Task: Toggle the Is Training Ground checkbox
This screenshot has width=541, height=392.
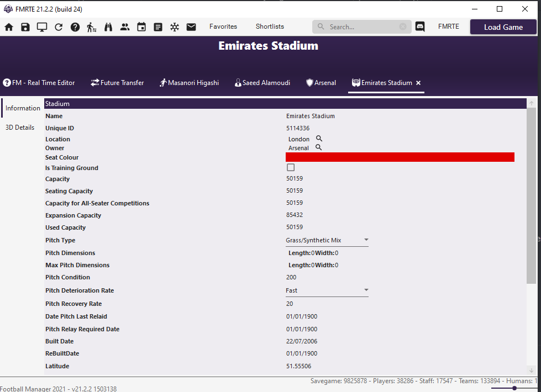Action: pos(290,167)
